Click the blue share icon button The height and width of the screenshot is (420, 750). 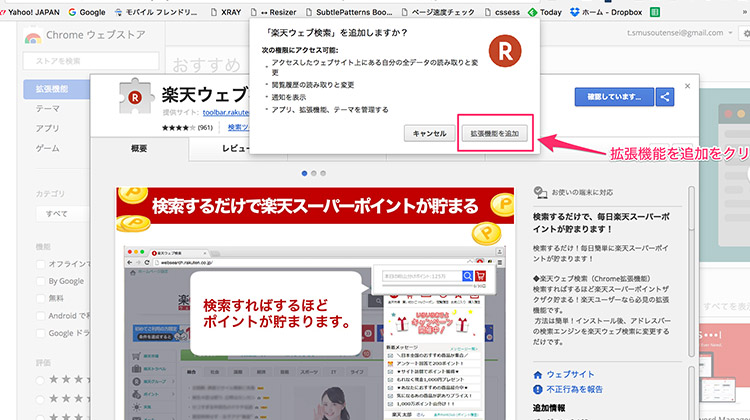pyautogui.click(x=665, y=97)
